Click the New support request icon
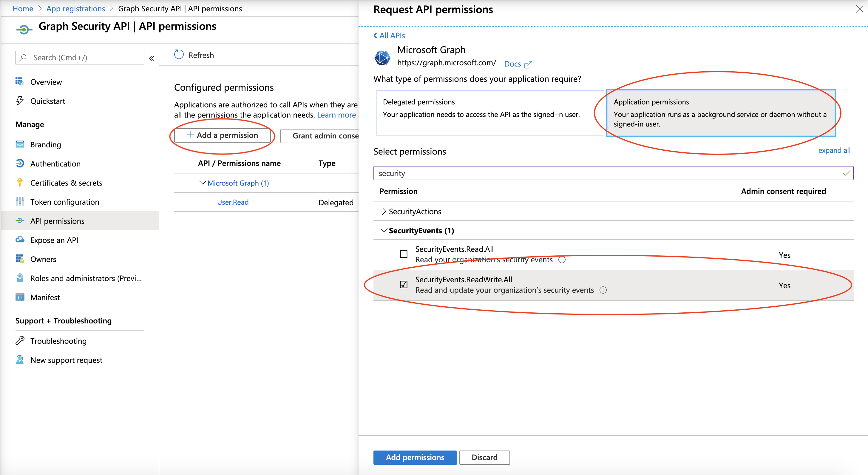 click(x=20, y=360)
